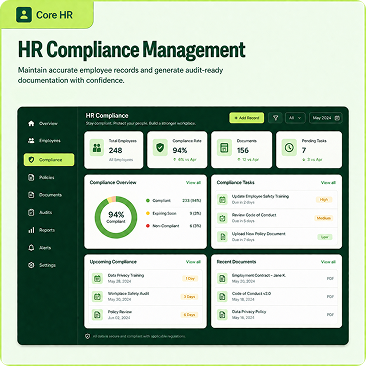Image resolution: width=366 pixels, height=366 pixels.
Task: Open Employment Contract - Jane K. document
Action: 276,278
